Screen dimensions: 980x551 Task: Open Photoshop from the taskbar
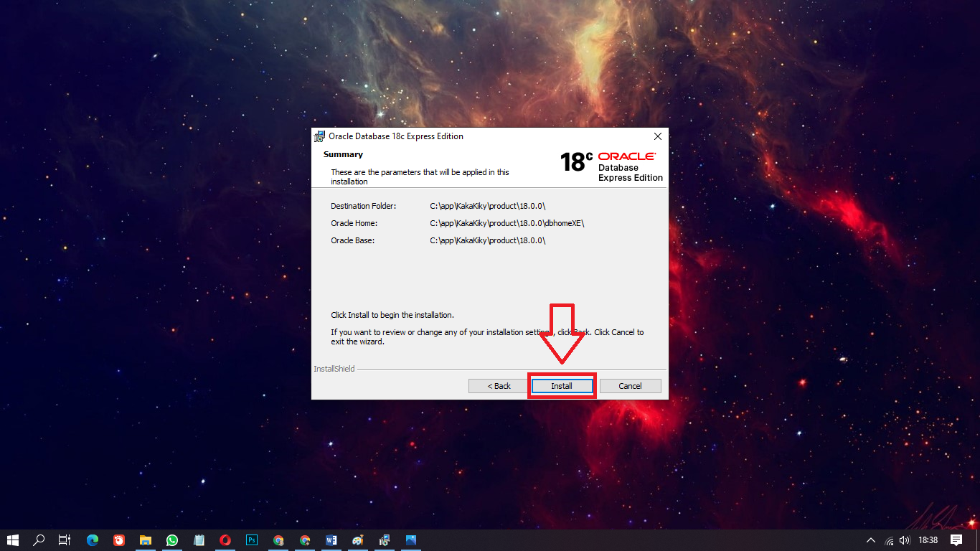tap(252, 540)
